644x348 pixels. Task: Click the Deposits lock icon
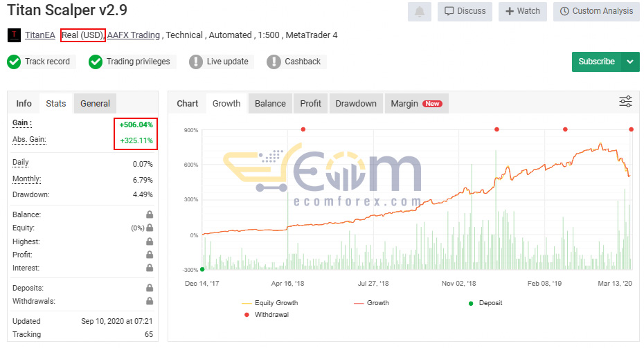click(x=150, y=288)
